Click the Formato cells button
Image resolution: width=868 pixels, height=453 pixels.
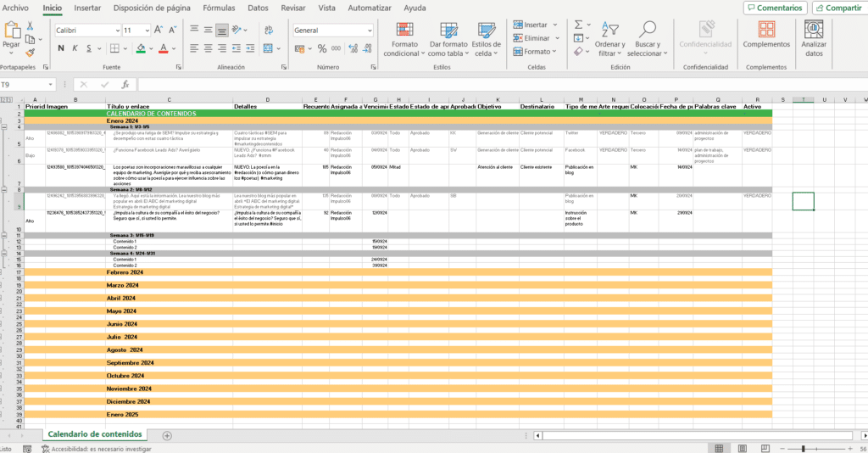pos(536,52)
